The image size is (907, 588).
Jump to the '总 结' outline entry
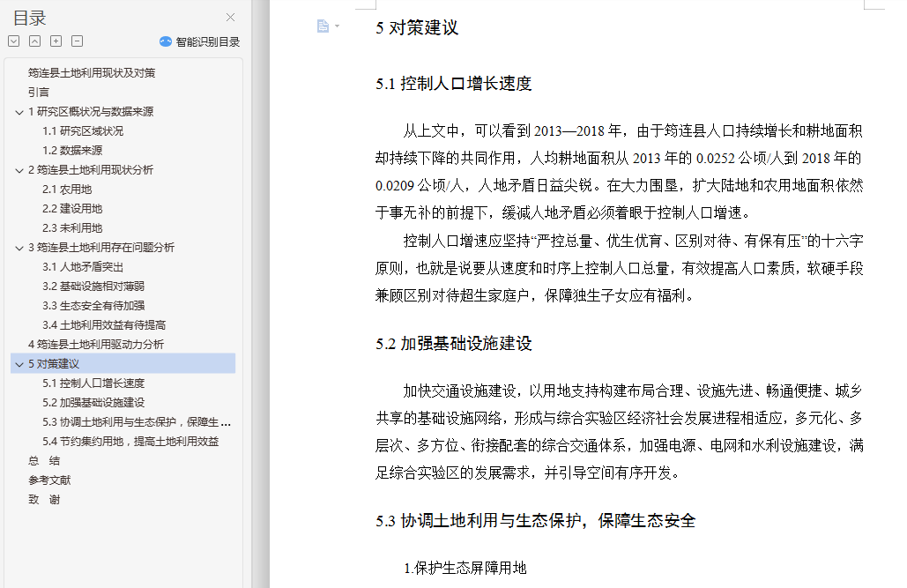coord(44,461)
